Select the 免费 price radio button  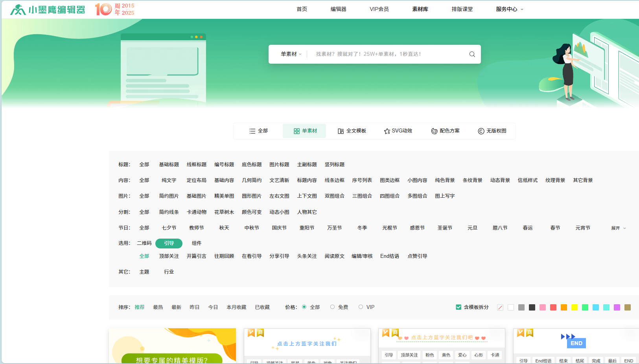pyautogui.click(x=333, y=307)
